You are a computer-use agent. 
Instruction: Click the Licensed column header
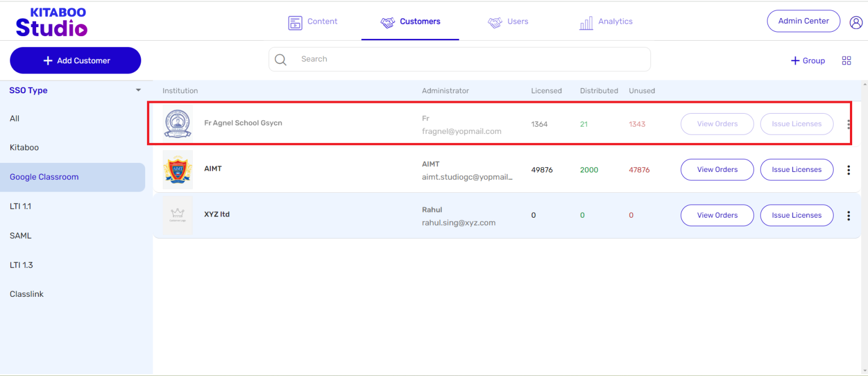tap(546, 91)
